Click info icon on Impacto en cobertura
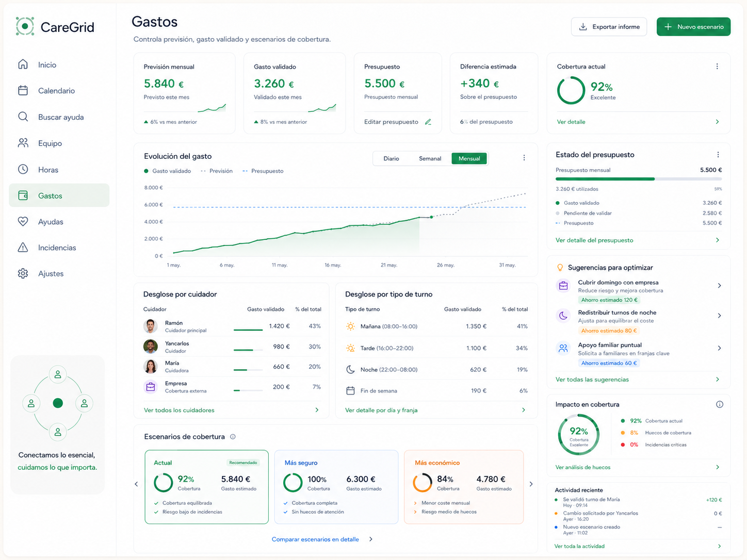The width and height of the screenshot is (747, 560). coord(719,404)
